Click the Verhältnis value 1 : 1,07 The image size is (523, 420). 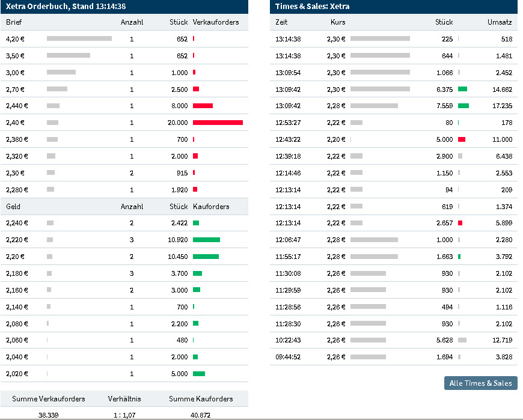tap(124, 415)
